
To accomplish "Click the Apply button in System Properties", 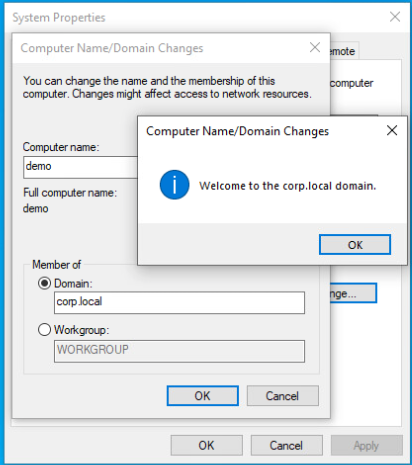I will [x=367, y=445].
